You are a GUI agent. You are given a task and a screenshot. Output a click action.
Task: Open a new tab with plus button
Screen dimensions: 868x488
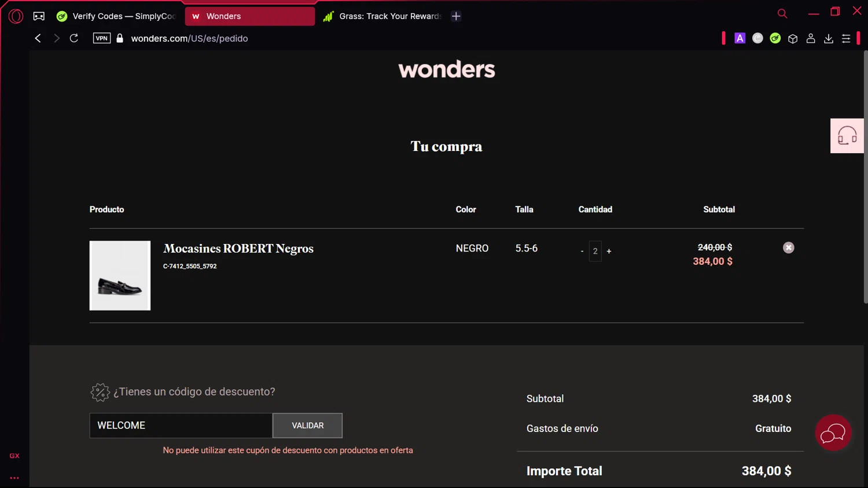[456, 16]
